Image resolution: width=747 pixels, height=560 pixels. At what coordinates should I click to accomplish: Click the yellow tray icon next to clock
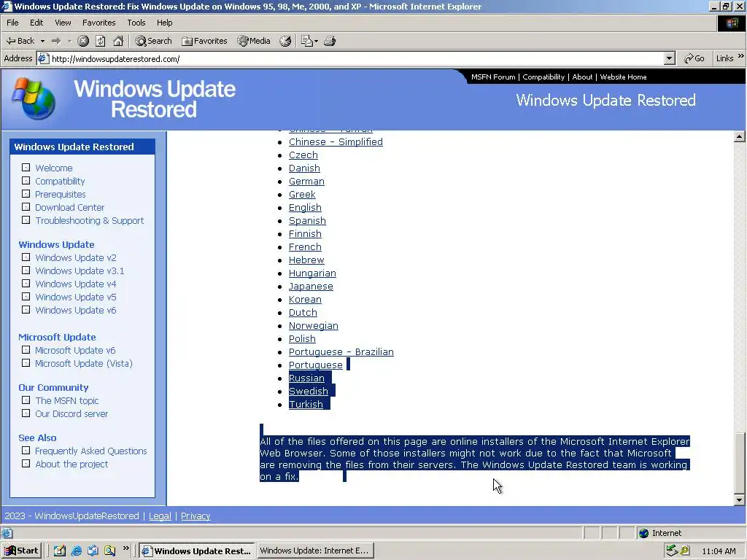(x=684, y=551)
